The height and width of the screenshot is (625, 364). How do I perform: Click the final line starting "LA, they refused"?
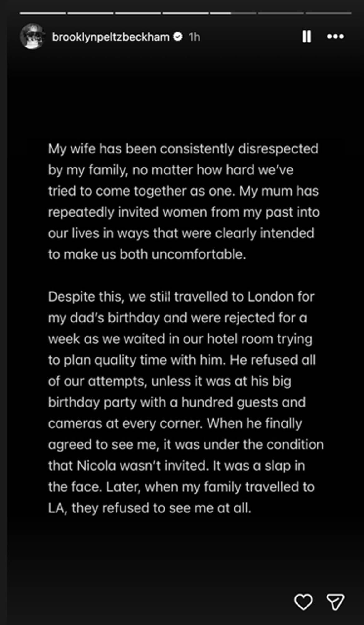(x=150, y=508)
